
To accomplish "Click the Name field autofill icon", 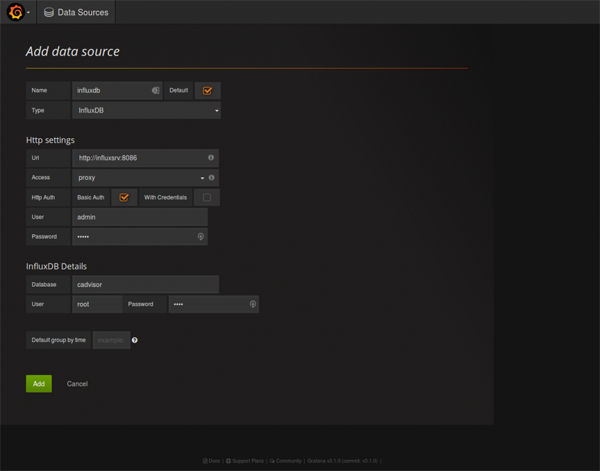I will coord(155,90).
